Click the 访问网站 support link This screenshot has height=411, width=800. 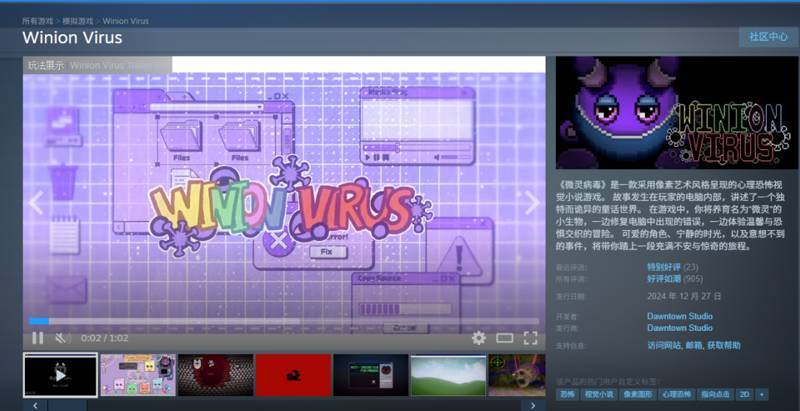tap(664, 346)
